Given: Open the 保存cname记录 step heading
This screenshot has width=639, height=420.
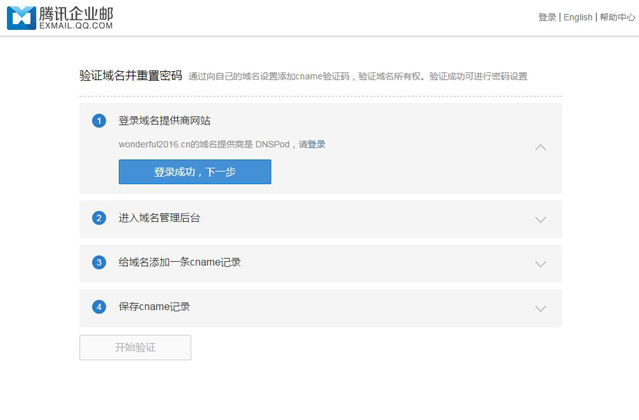Looking at the screenshot, I should [x=154, y=307].
